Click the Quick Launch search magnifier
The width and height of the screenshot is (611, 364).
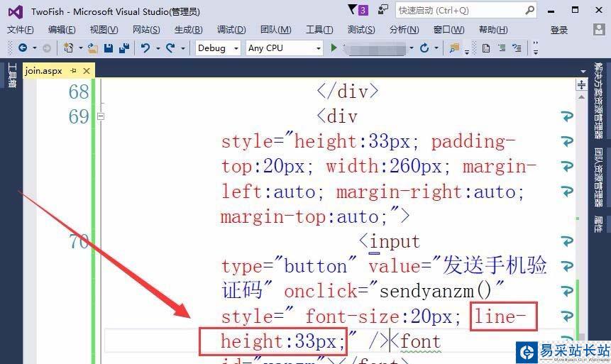pyautogui.click(x=529, y=10)
